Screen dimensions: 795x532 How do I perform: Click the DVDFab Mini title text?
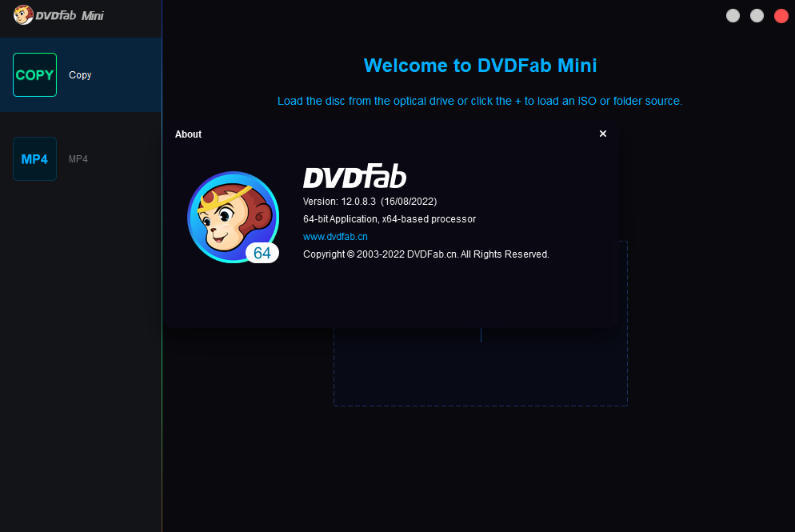[70, 16]
